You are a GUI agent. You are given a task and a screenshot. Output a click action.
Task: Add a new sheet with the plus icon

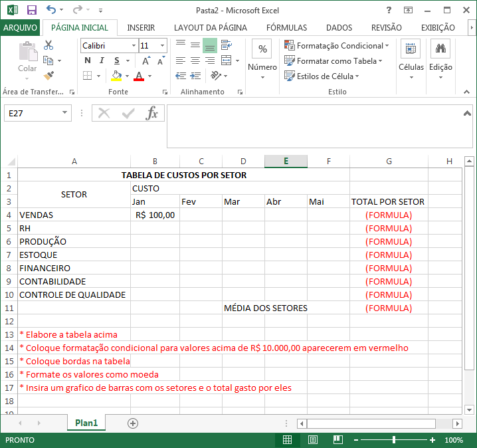point(133,423)
